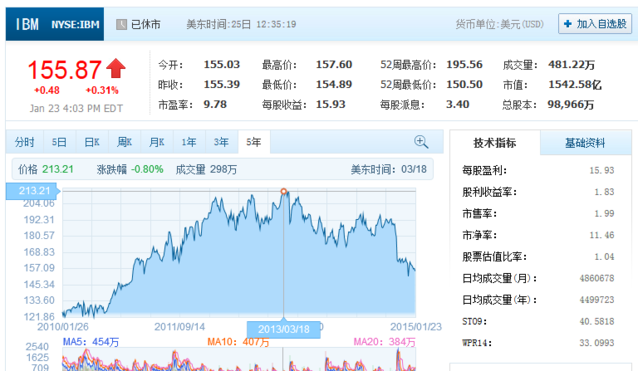Image resolution: width=638 pixels, height=371 pixels.
Task: Click the 成交量 298万 chart info
Action: (x=206, y=169)
